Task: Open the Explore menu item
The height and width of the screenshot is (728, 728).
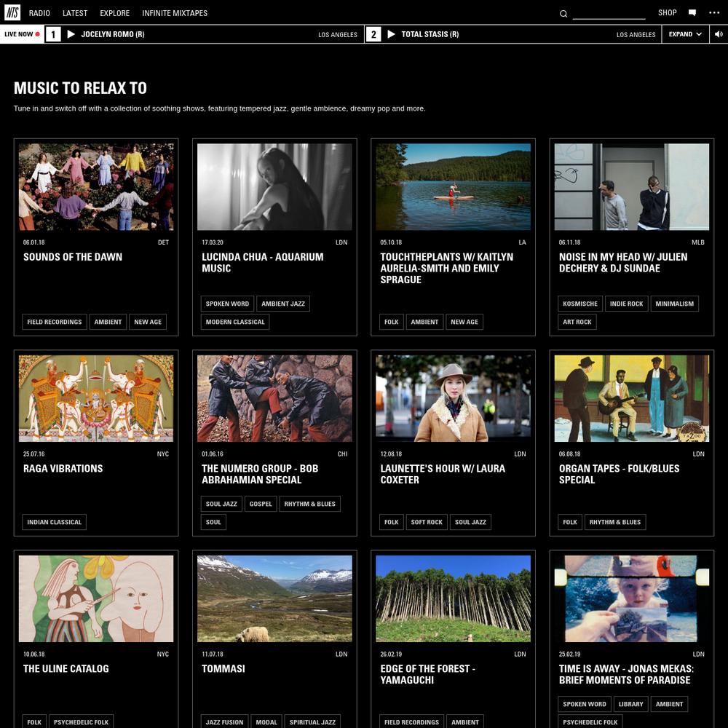Action: tap(115, 13)
